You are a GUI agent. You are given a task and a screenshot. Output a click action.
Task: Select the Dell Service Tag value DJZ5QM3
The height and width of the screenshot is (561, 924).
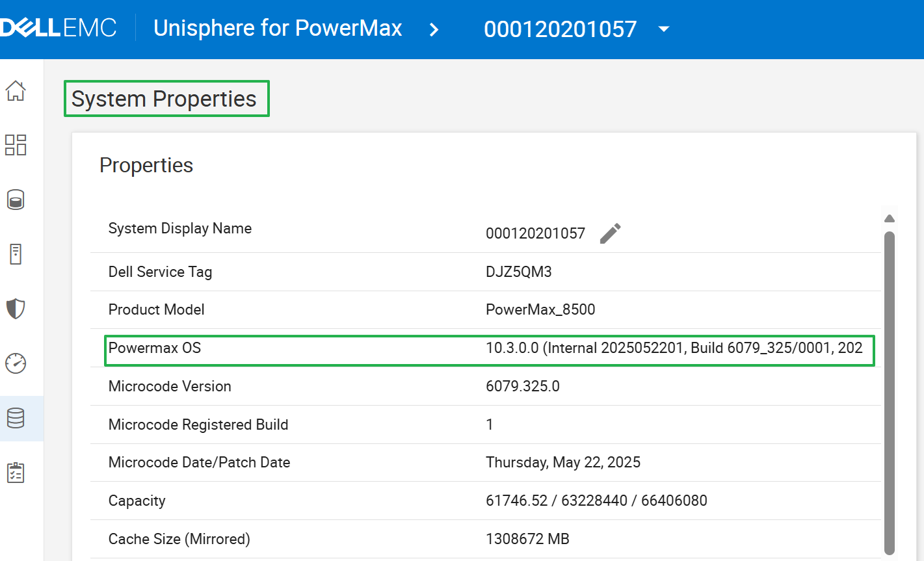tap(519, 271)
